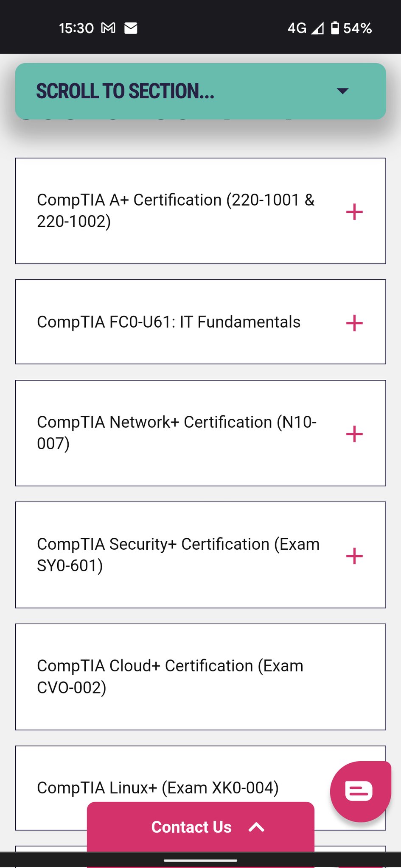Viewport: 401px width, 868px height.
Task: Click the plus icon for Network+ Certification
Action: point(354,434)
